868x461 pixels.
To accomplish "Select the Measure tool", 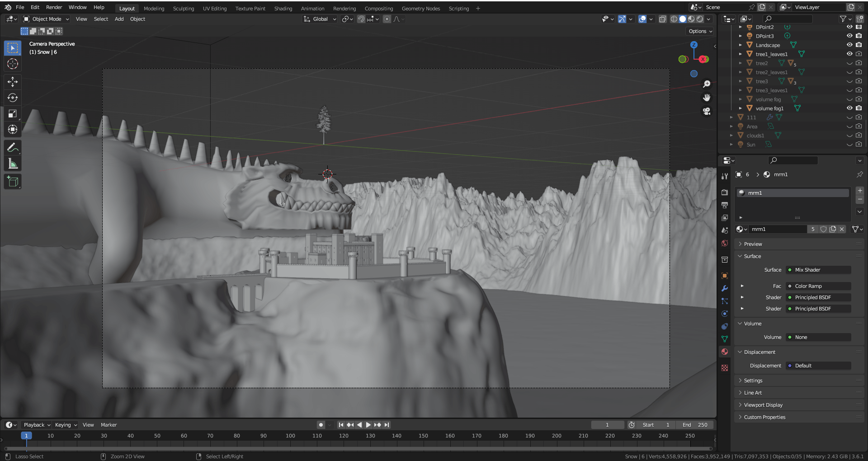I will click(x=13, y=164).
